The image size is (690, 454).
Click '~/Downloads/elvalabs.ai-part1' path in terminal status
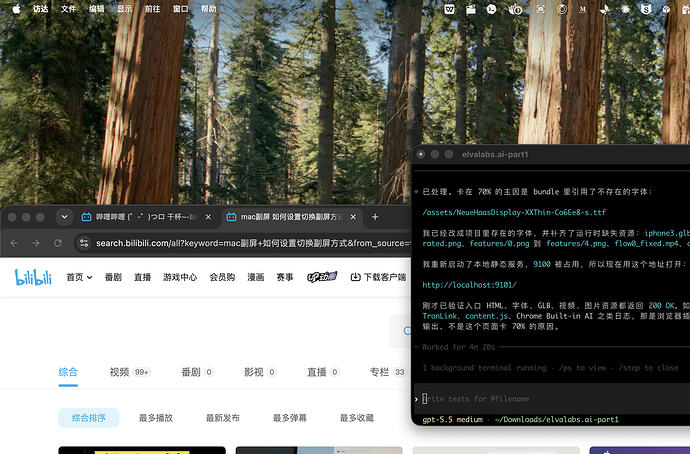(557, 420)
